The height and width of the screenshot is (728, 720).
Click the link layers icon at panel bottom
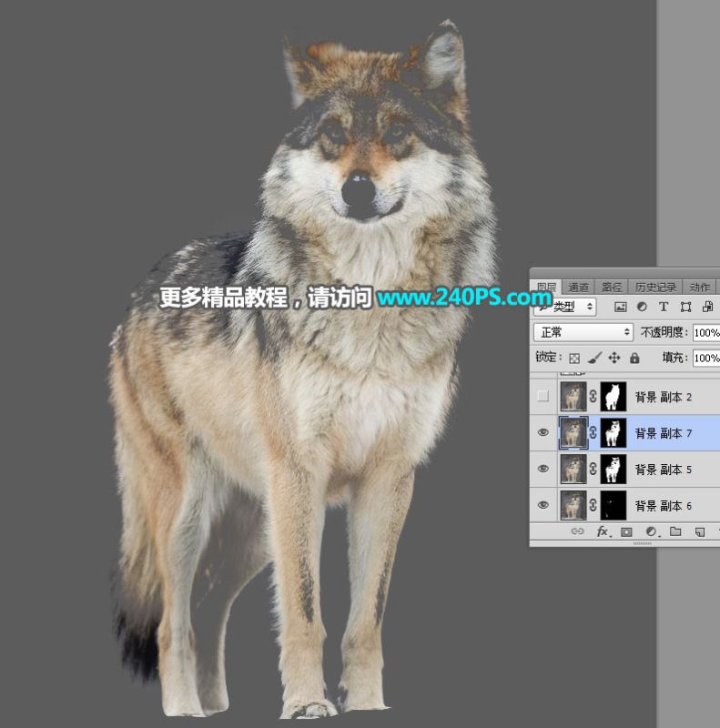[x=577, y=531]
